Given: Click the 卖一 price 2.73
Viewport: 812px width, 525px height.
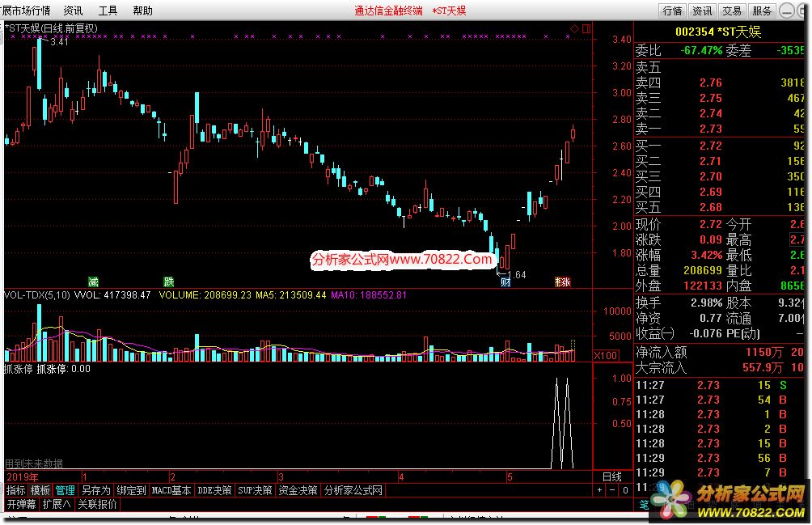Looking at the screenshot, I should [710, 129].
